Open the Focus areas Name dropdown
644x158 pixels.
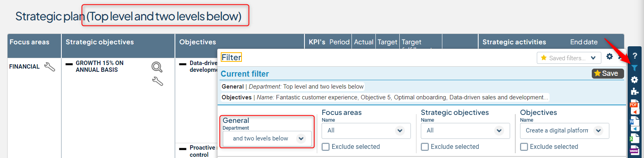click(366, 130)
